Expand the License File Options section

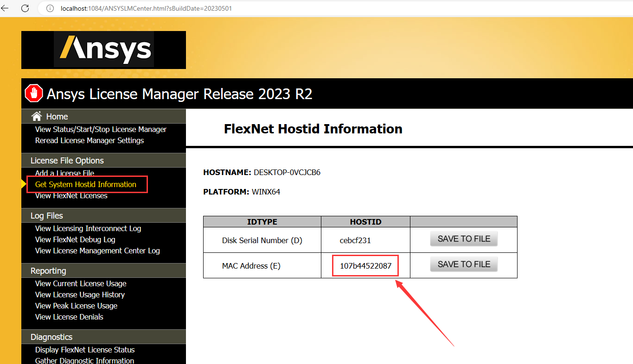(66, 160)
